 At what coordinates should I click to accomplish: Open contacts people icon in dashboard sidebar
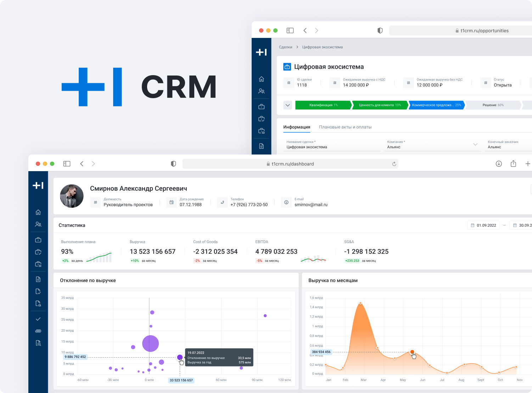pyautogui.click(x=38, y=224)
